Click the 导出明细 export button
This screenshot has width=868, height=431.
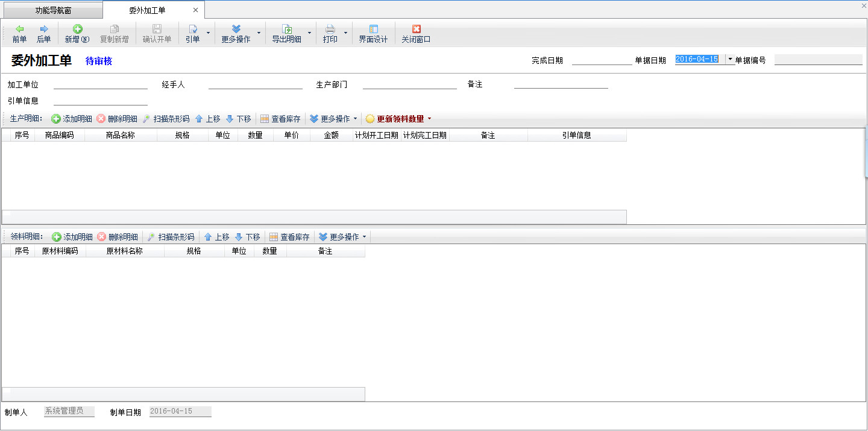click(286, 33)
